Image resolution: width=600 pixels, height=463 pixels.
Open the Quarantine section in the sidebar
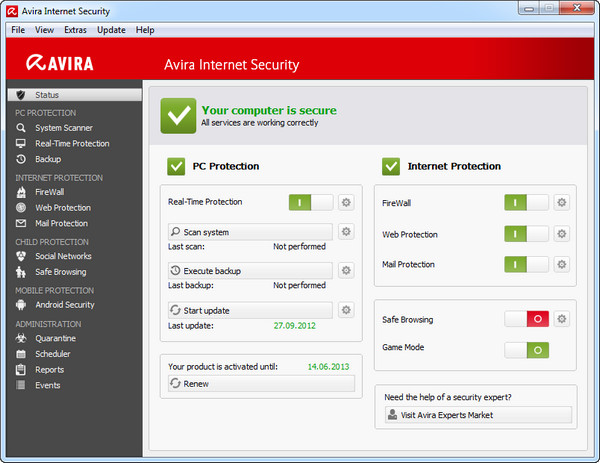[x=56, y=338]
